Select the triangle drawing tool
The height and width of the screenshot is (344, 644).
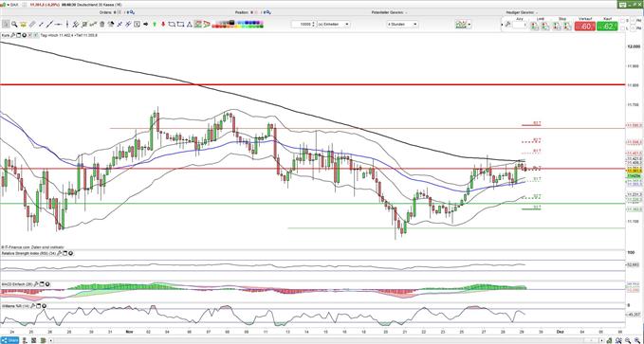point(190,25)
